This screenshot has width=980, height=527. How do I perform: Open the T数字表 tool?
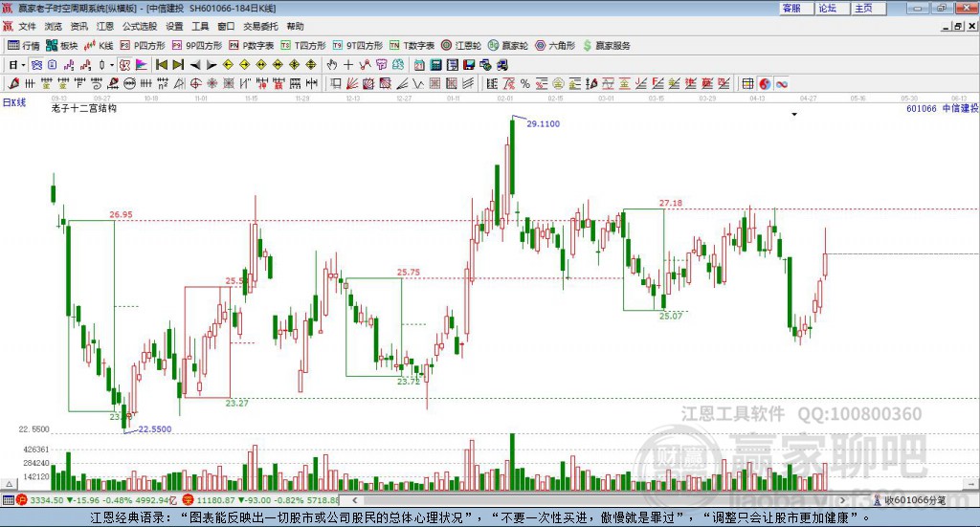[412, 46]
